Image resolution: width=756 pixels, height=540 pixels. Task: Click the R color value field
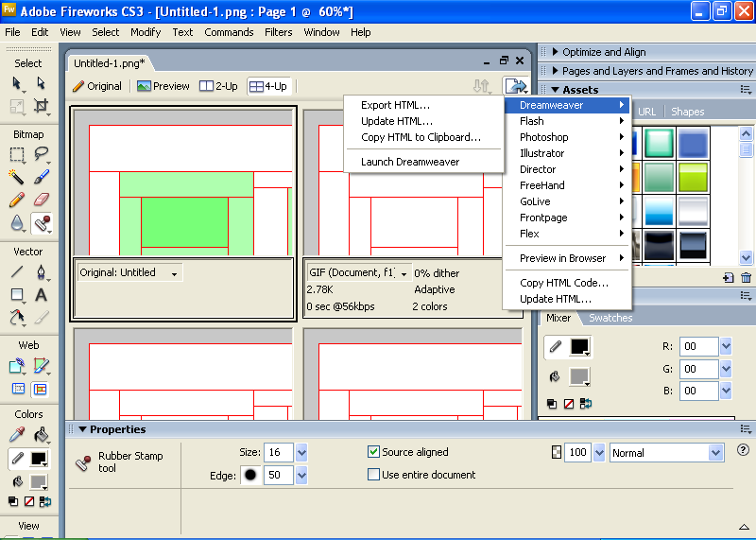point(698,346)
